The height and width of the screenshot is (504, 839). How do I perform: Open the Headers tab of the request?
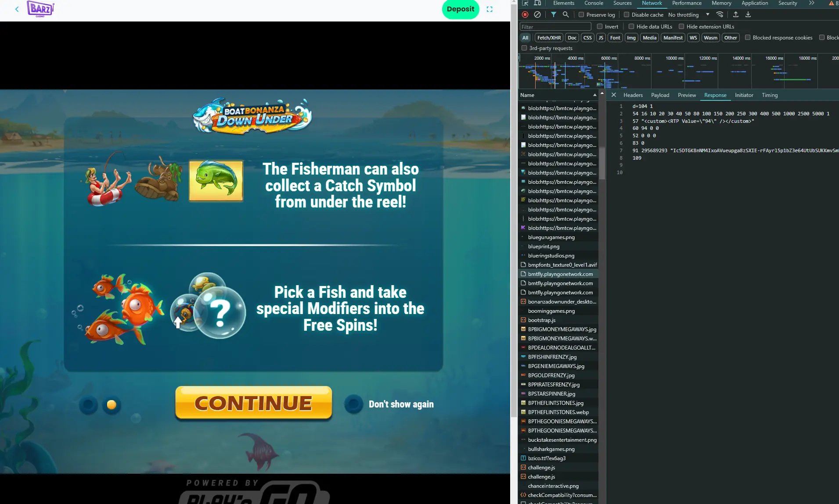633,95
